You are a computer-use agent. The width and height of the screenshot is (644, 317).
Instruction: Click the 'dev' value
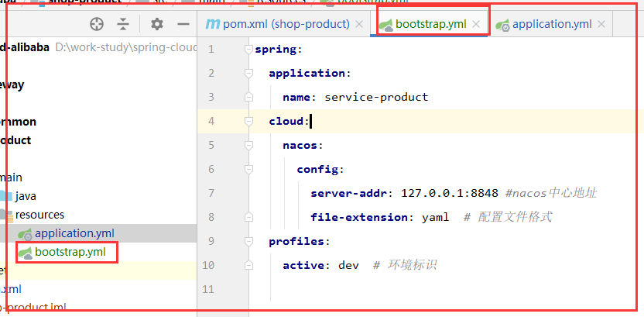(x=348, y=265)
